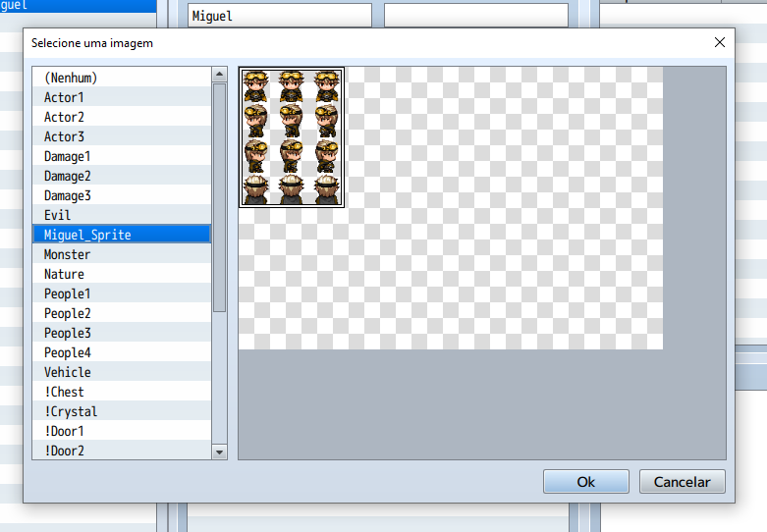Screen dimensions: 767x532
Task: Choose Actor1 from the image list
Action: 121,97
